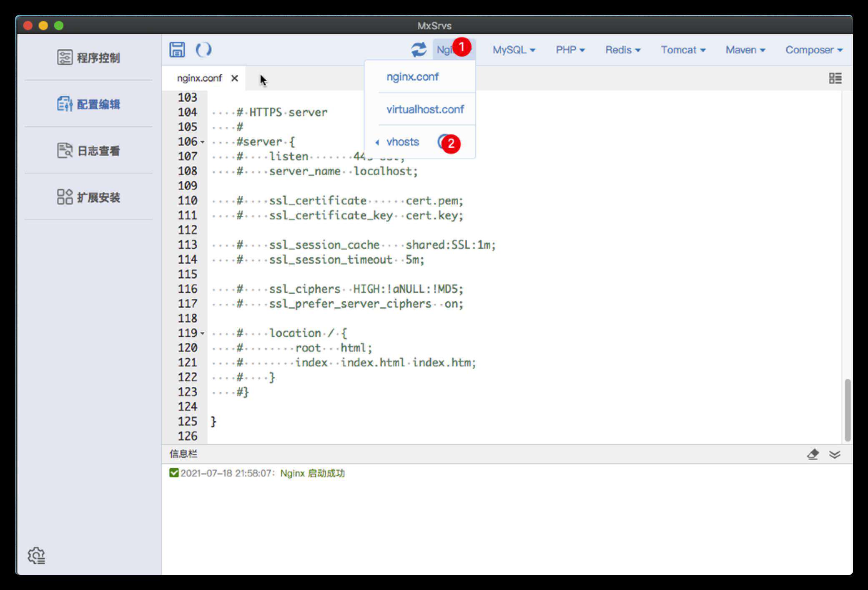Viewport: 868px width, 590px height.
Task: Expand the vhosts submenu entry
Action: (402, 142)
